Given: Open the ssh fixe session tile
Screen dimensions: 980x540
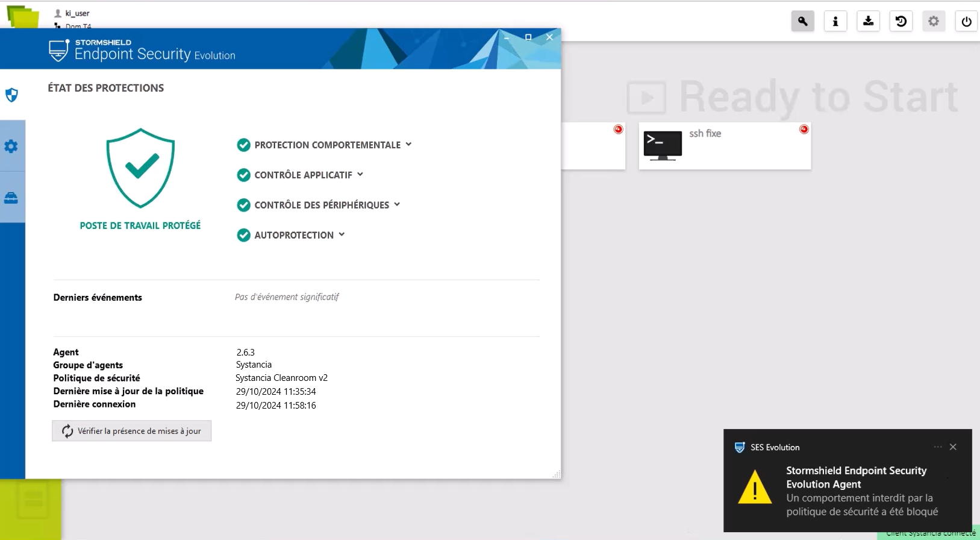Looking at the screenshot, I should point(724,146).
